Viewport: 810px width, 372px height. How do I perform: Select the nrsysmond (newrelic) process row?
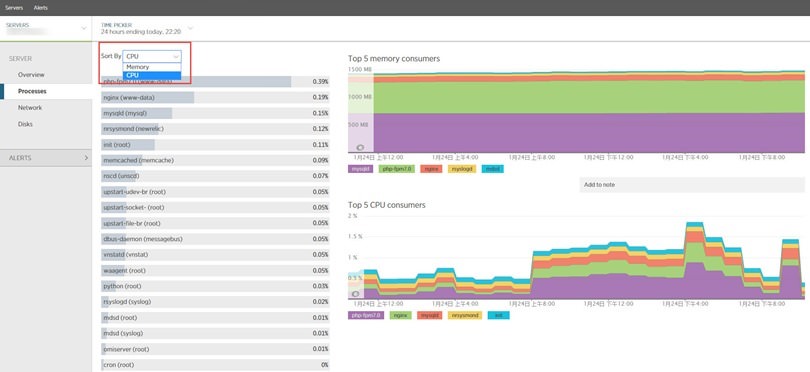tap(215, 129)
